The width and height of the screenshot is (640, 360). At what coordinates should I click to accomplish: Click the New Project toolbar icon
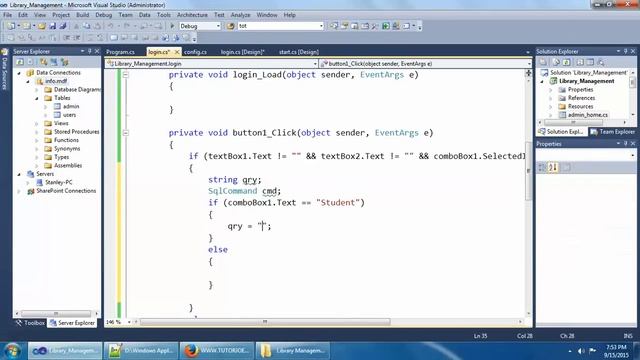[11, 26]
